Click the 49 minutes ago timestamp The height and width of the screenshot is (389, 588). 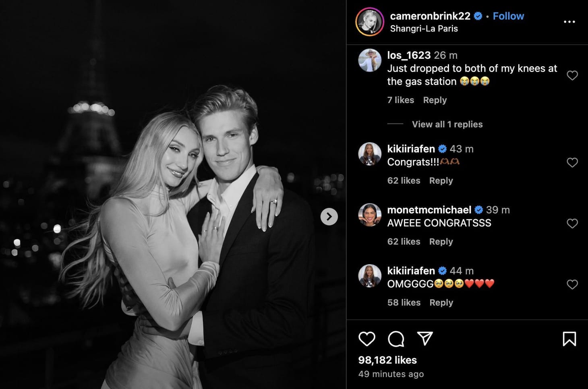[391, 374]
